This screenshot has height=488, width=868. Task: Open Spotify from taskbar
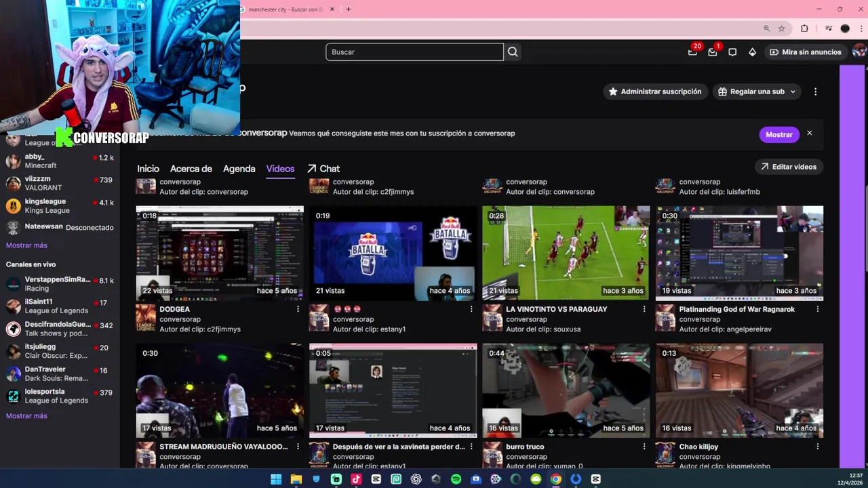(x=456, y=479)
